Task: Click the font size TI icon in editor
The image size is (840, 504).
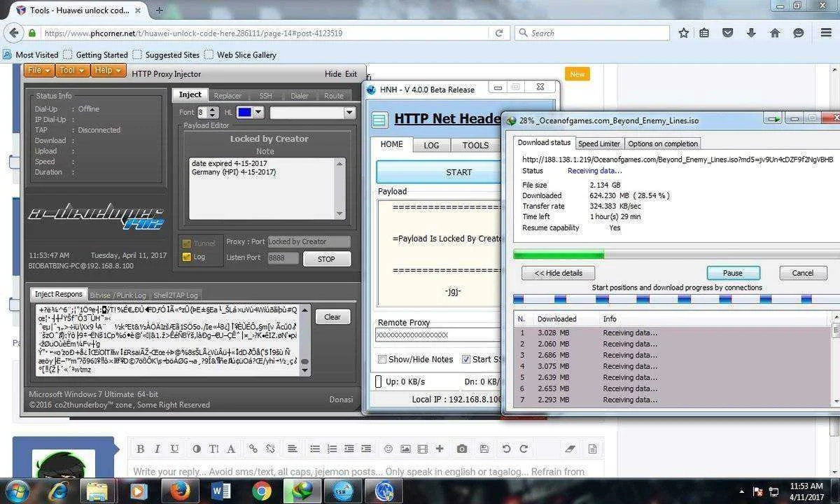Action: (213, 449)
